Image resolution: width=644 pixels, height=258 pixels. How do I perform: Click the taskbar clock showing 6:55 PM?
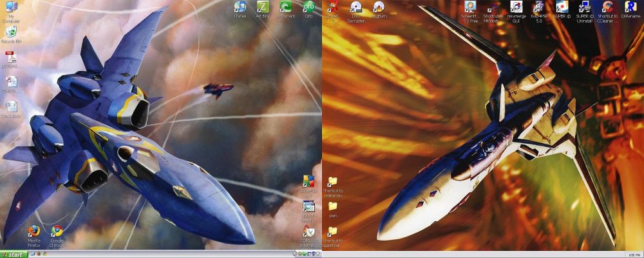click(x=634, y=255)
